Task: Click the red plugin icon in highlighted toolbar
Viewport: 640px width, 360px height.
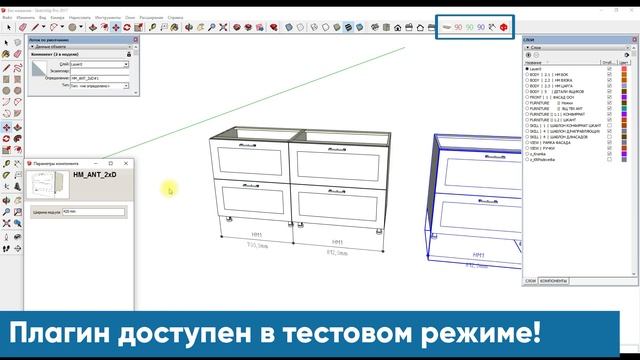Action: point(504,27)
